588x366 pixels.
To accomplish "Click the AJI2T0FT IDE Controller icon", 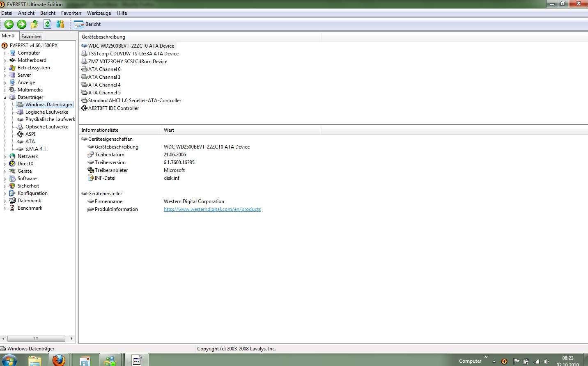I will pyautogui.click(x=84, y=108).
